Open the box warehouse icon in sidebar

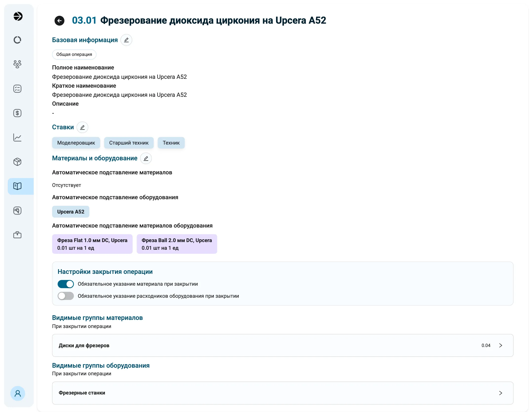pyautogui.click(x=17, y=162)
